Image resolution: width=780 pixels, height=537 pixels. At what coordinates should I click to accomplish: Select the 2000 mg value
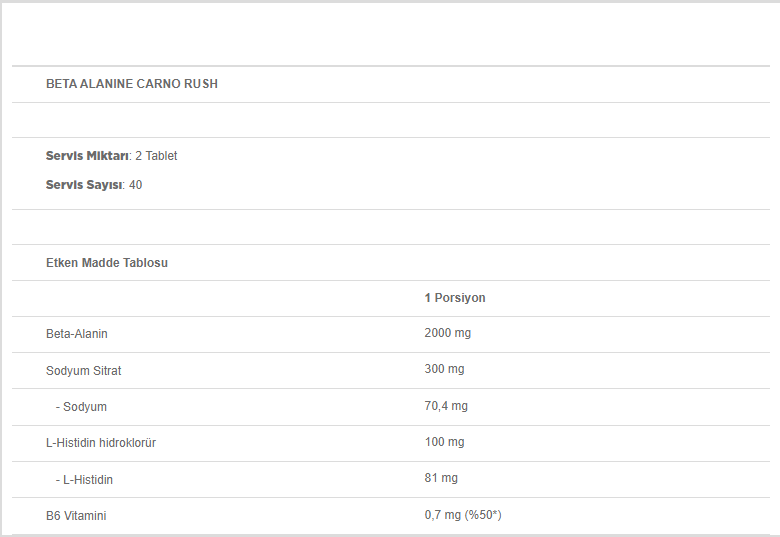pos(447,333)
